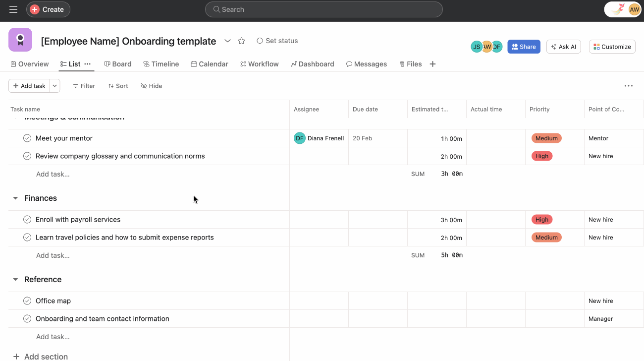This screenshot has height=361, width=644.
Task: Mark 'Meet your mentor' task complete
Action: pyautogui.click(x=27, y=138)
